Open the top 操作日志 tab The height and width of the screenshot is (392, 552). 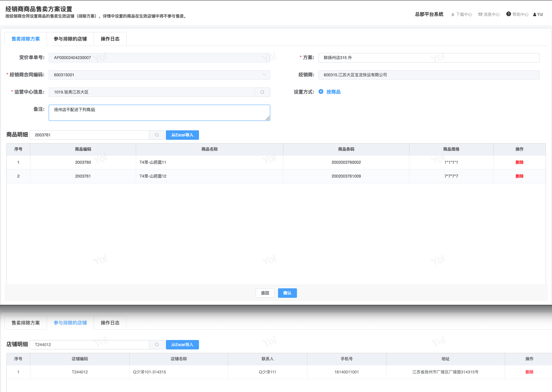pyautogui.click(x=110, y=39)
